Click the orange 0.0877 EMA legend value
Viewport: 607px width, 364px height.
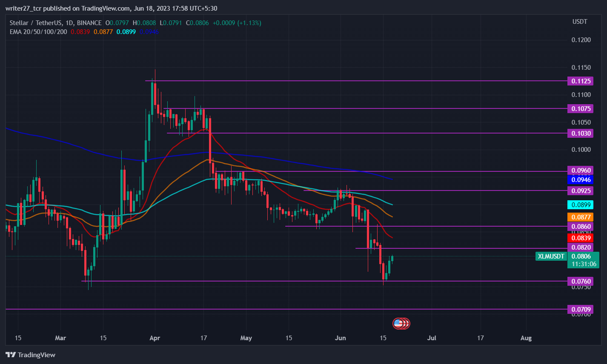[103, 31]
